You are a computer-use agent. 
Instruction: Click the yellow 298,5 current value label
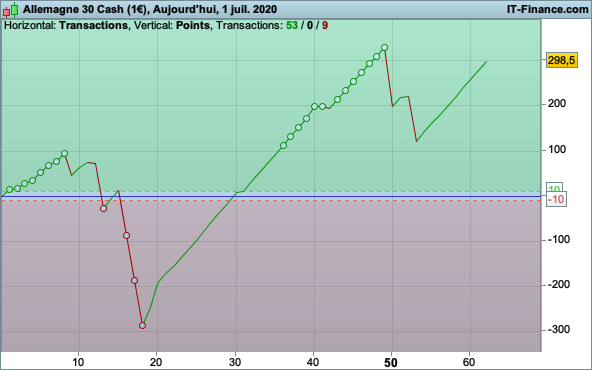click(561, 60)
